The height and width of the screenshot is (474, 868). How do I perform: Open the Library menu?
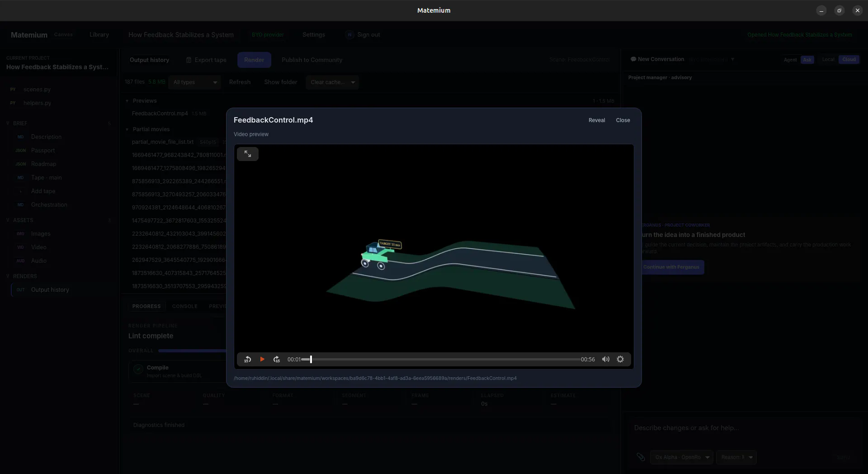coord(99,35)
